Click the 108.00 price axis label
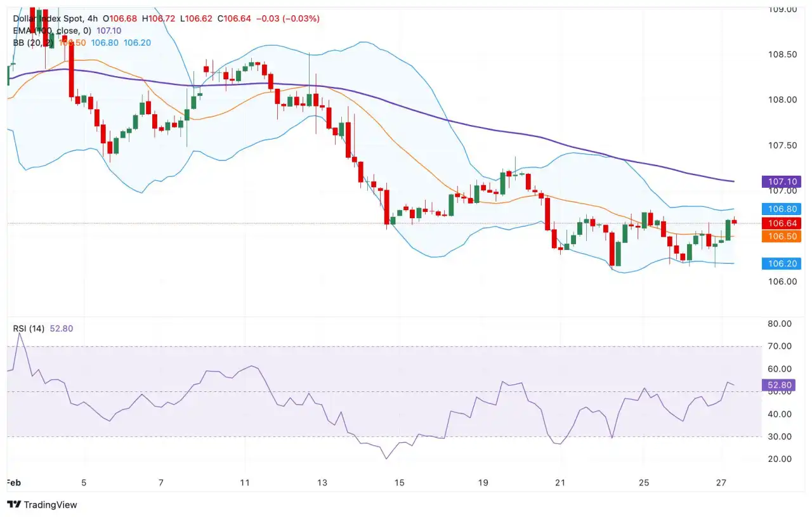 click(782, 100)
